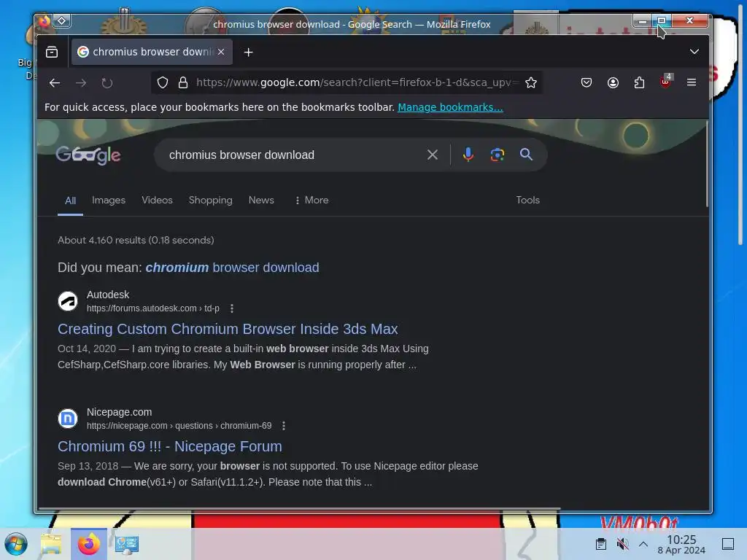
Task: Open the window menu Firefox icon
Action: click(44, 21)
